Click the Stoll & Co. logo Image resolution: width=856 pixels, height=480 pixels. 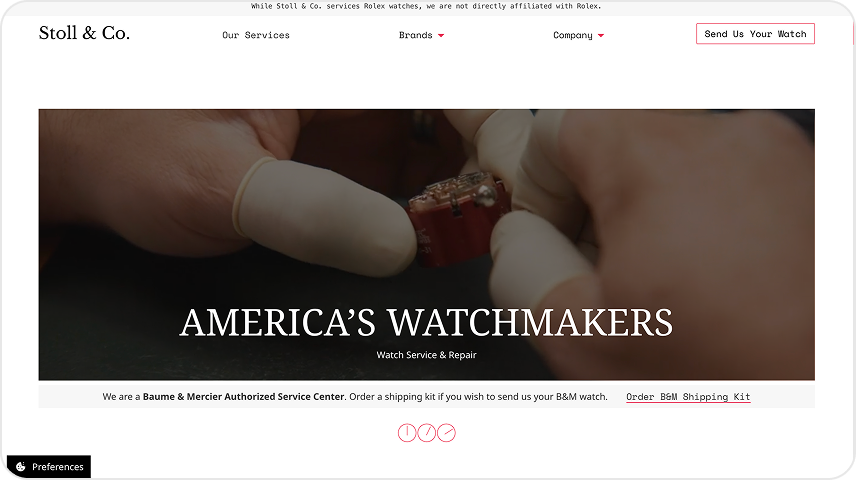[x=84, y=33]
